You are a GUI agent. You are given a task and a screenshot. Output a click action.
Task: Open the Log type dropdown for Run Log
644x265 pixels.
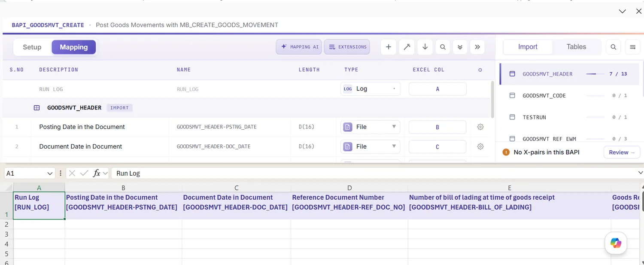coord(371,89)
